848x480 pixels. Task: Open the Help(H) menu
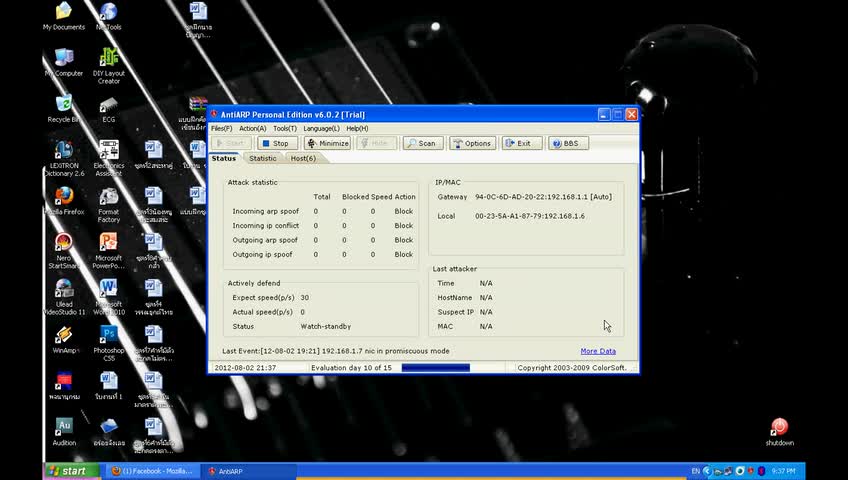pos(357,129)
